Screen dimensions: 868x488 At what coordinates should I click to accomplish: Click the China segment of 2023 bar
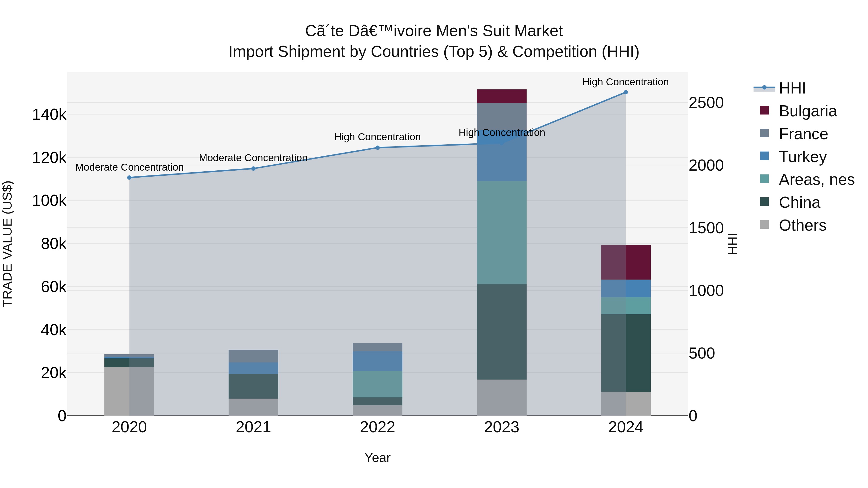[x=502, y=332]
